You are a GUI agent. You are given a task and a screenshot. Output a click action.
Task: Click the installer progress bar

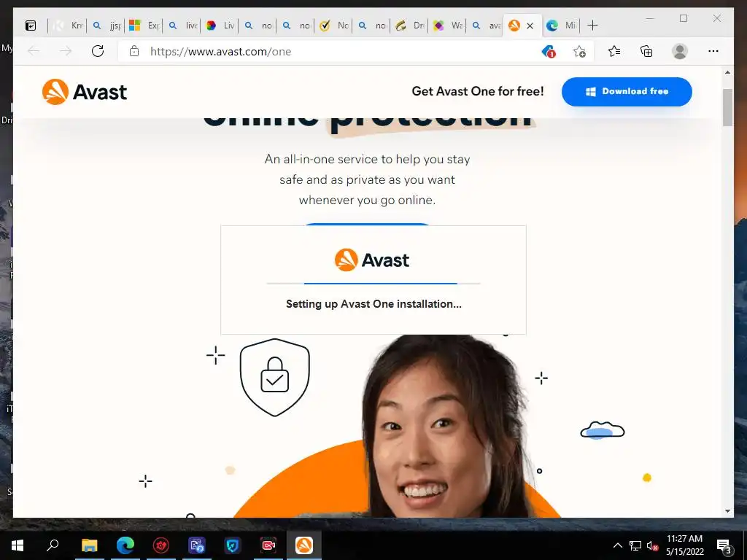(373, 284)
